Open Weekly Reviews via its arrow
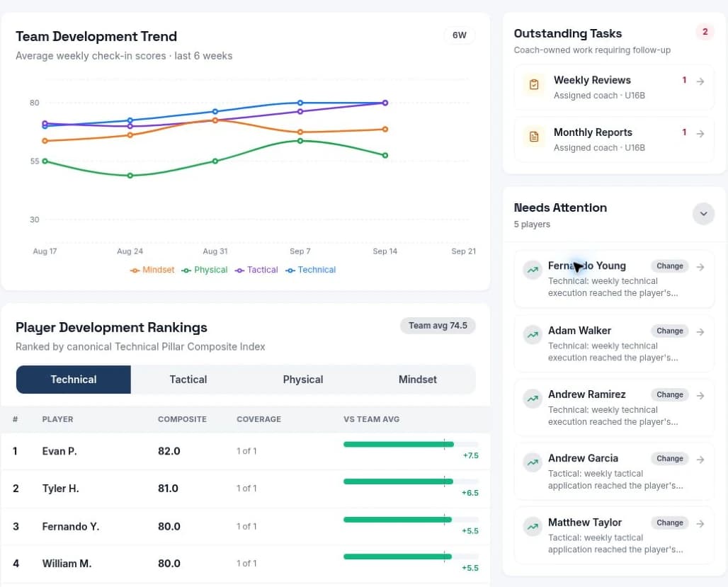728x587 pixels. click(700, 81)
